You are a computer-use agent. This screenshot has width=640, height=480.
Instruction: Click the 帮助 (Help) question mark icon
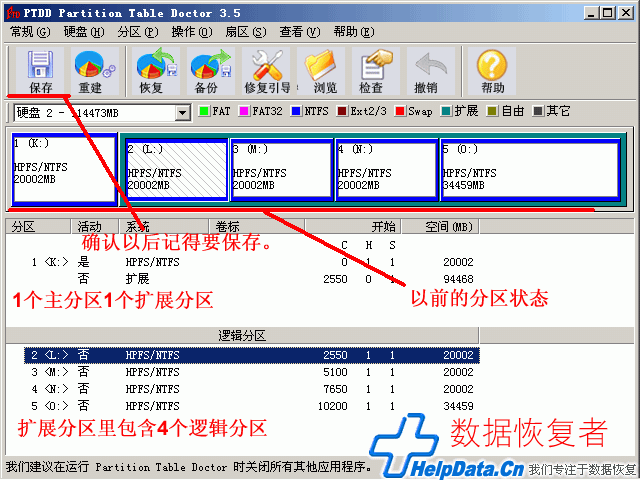[x=492, y=71]
